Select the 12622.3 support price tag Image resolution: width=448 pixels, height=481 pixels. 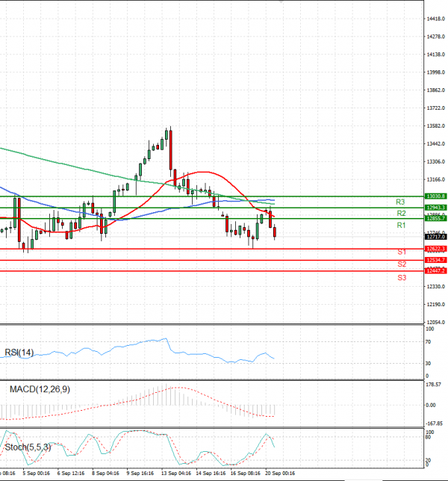[435, 249]
